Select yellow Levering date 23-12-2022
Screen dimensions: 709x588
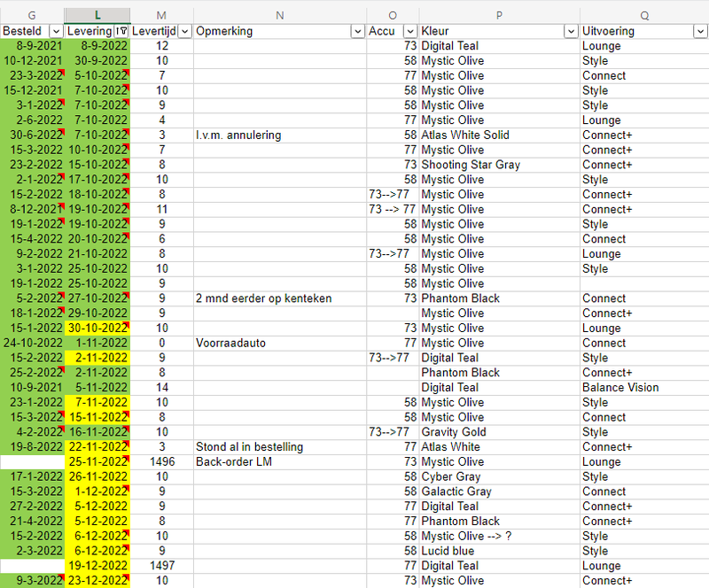click(97, 581)
